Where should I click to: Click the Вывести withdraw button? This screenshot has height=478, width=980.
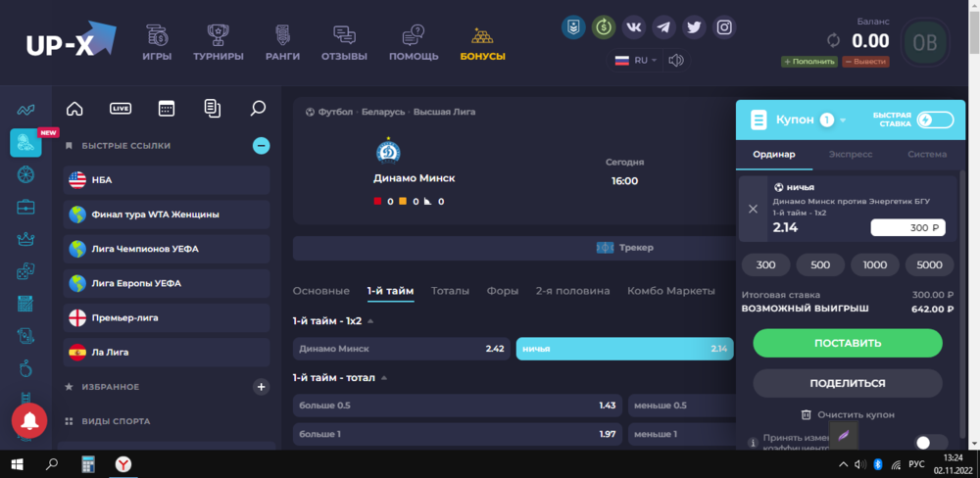pyautogui.click(x=865, y=62)
